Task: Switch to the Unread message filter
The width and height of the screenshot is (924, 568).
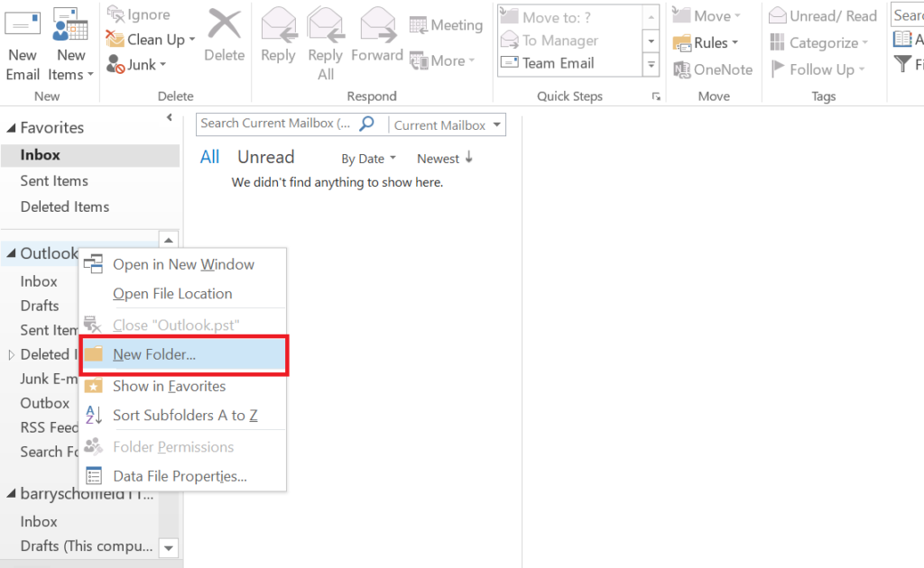Action: [x=265, y=156]
